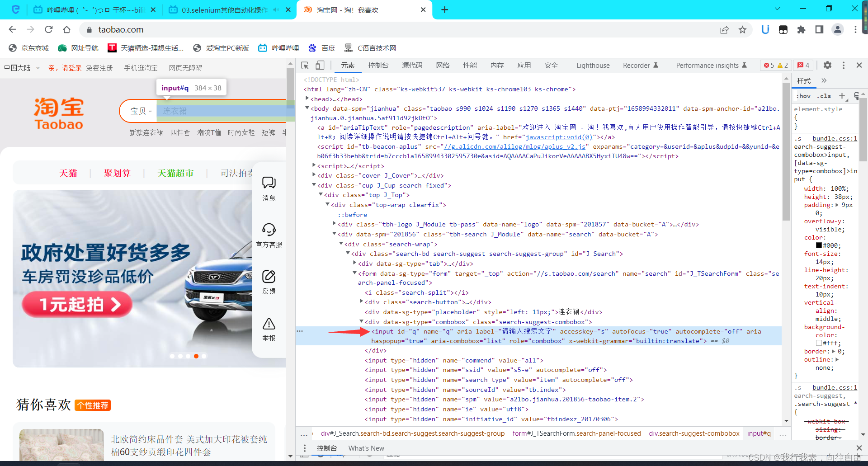Open console drawer three-dot menu

[x=305, y=448]
